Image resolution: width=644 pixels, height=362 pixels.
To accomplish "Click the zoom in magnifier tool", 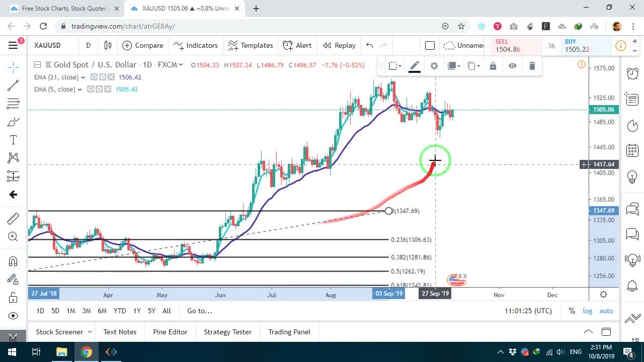I will (x=13, y=236).
